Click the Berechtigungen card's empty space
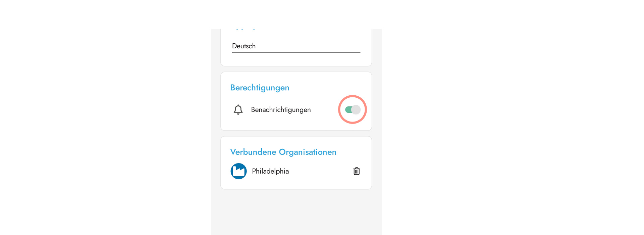 tap(322, 88)
